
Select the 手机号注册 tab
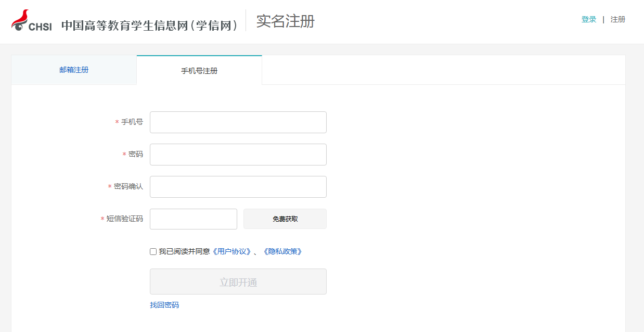[199, 70]
